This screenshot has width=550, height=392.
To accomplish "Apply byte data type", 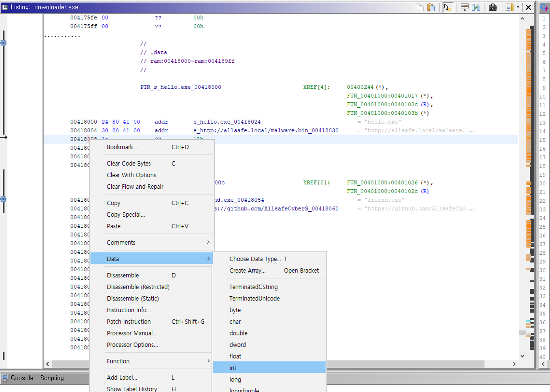I will [x=269, y=310].
